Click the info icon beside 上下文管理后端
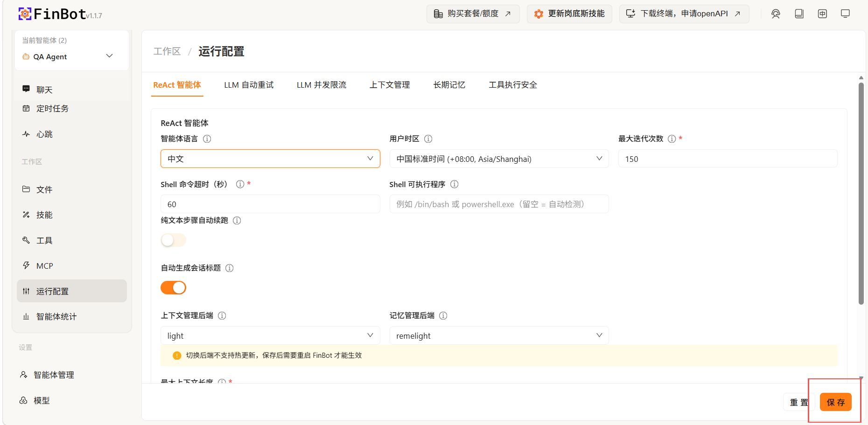 pos(222,315)
